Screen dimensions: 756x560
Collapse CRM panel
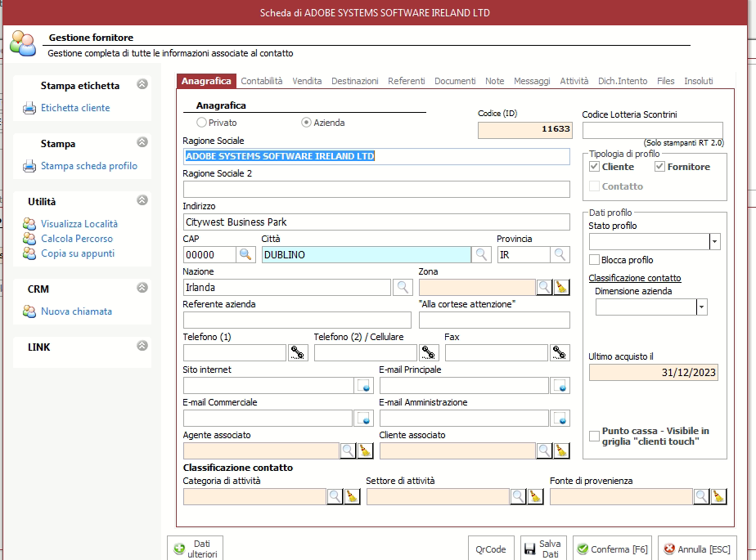pos(142,288)
